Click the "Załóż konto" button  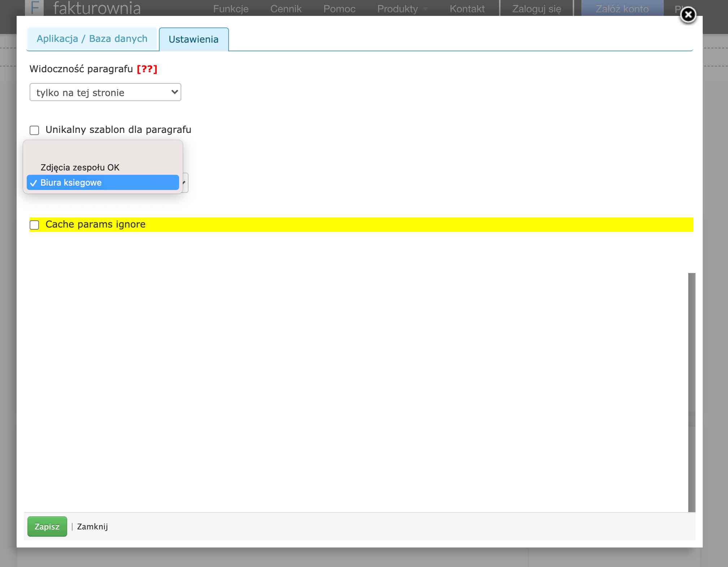coord(622,9)
